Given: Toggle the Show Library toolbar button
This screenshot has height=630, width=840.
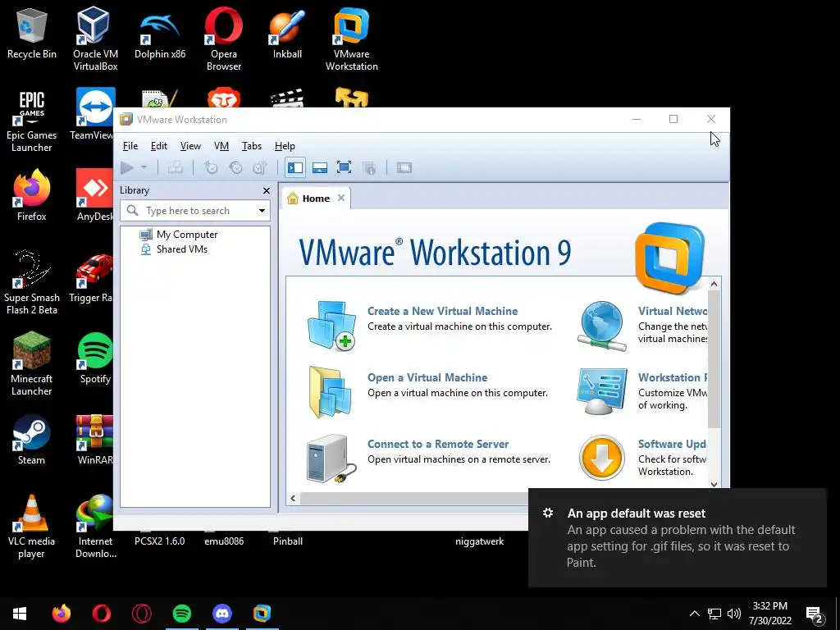Looking at the screenshot, I should 295,167.
